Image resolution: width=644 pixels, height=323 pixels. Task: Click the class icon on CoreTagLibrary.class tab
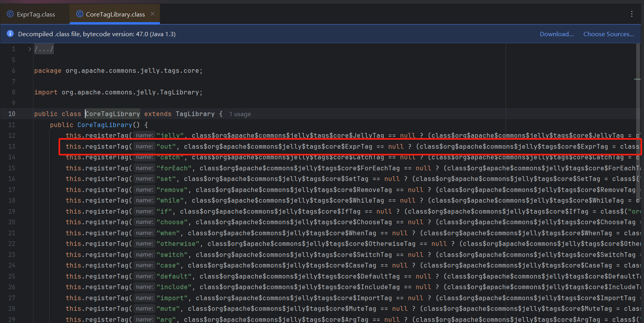coord(79,14)
